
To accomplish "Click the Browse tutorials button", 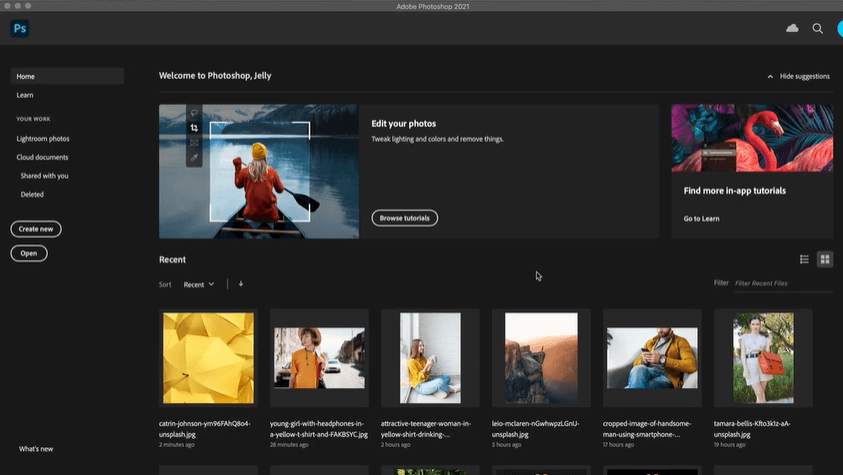I will 404,218.
